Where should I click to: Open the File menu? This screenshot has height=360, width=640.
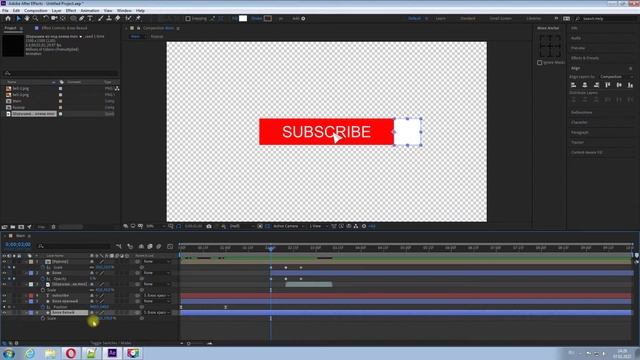point(5,11)
